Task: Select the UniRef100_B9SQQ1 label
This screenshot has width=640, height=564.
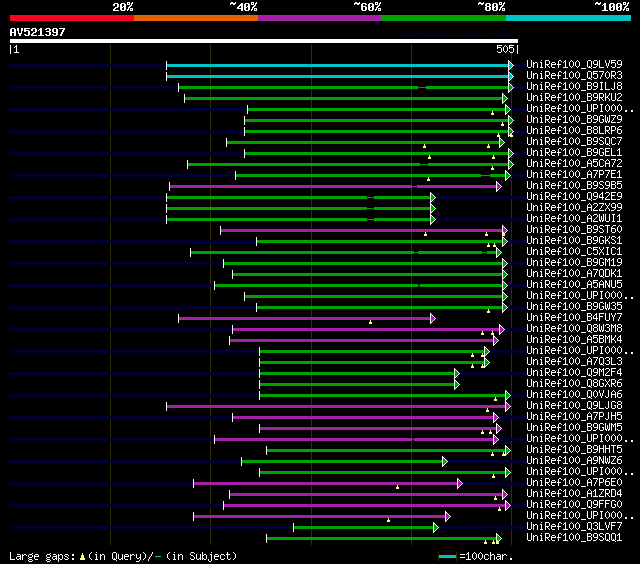Action: (574, 538)
